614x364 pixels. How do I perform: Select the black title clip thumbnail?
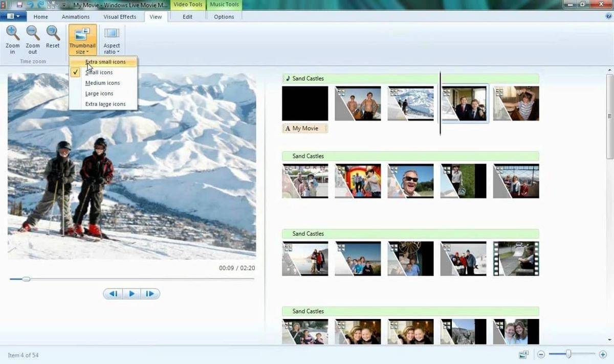coord(305,103)
